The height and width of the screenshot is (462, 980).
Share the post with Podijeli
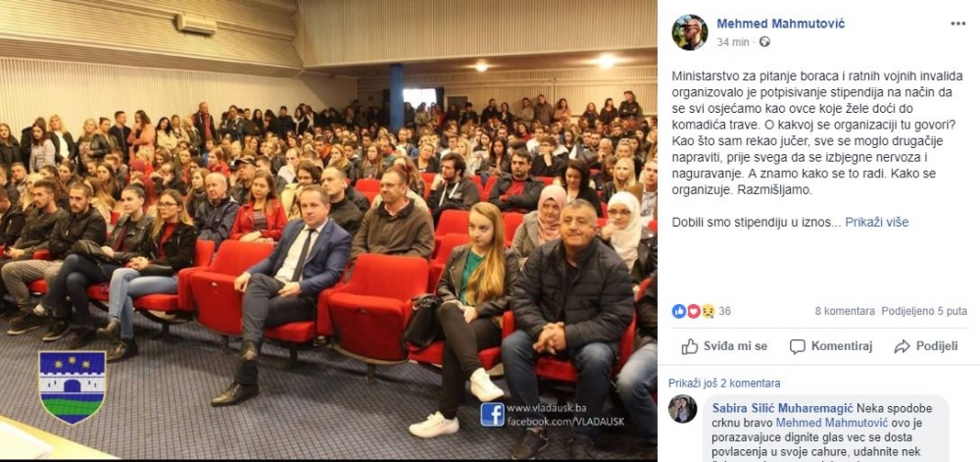[x=926, y=345]
